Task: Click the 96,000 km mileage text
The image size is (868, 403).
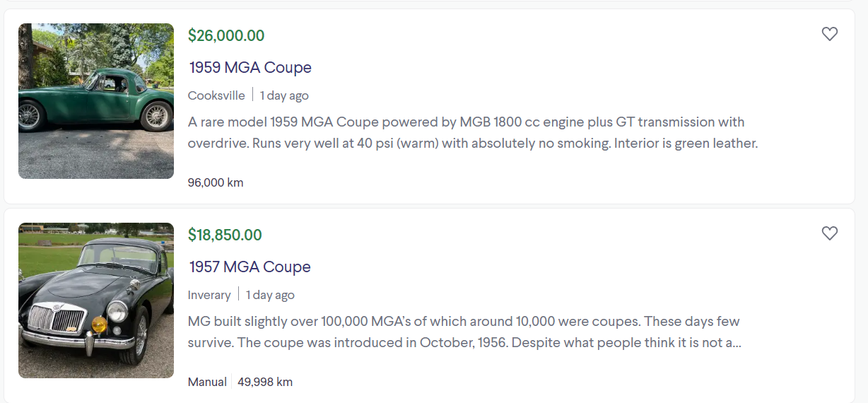Action: 216,182
